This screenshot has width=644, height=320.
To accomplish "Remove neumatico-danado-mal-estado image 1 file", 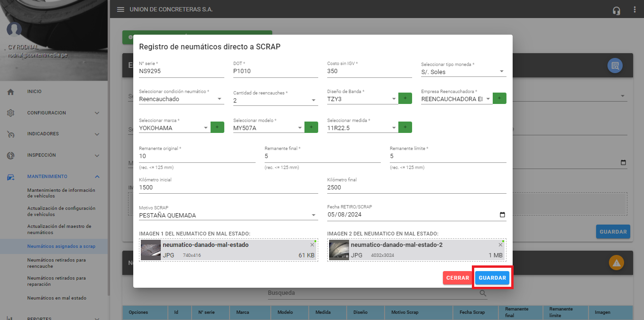I will [312, 245].
